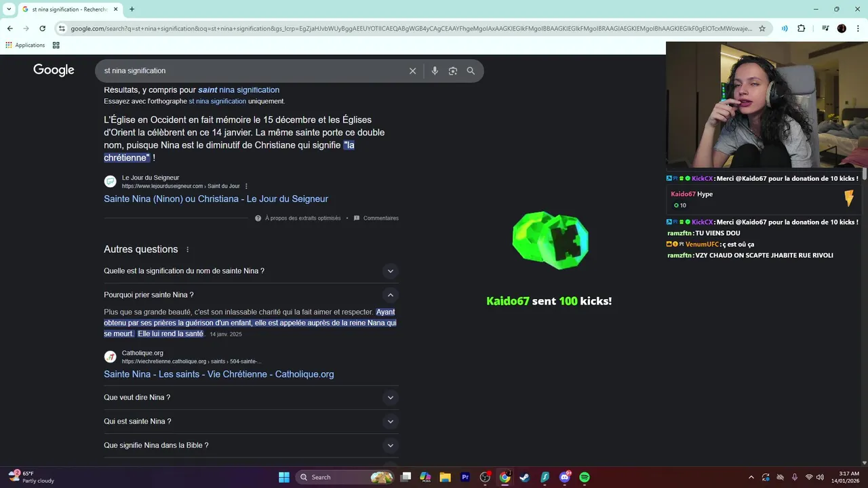The image size is (868, 488).
Task: Go back to the previous page
Action: [9, 28]
